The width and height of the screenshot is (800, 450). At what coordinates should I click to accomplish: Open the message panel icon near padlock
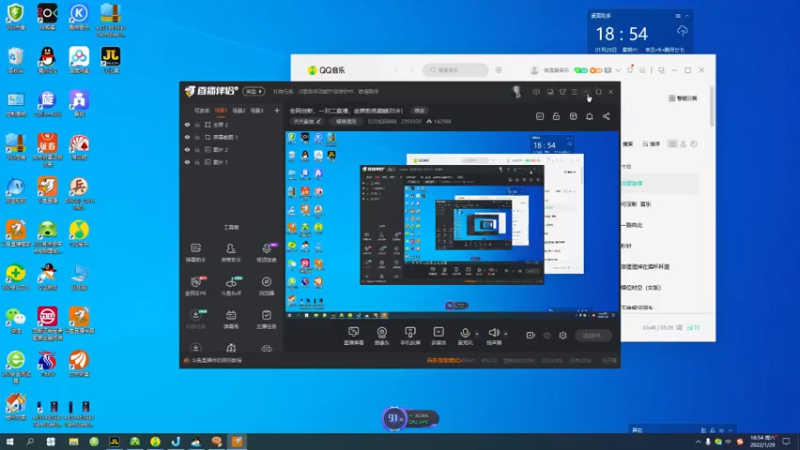point(540,116)
